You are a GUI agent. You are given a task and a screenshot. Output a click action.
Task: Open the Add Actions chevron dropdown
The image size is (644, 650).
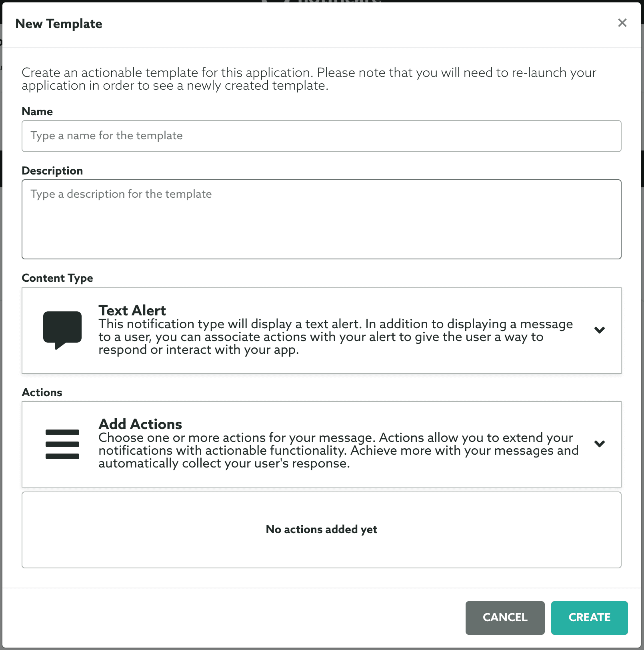pos(599,443)
